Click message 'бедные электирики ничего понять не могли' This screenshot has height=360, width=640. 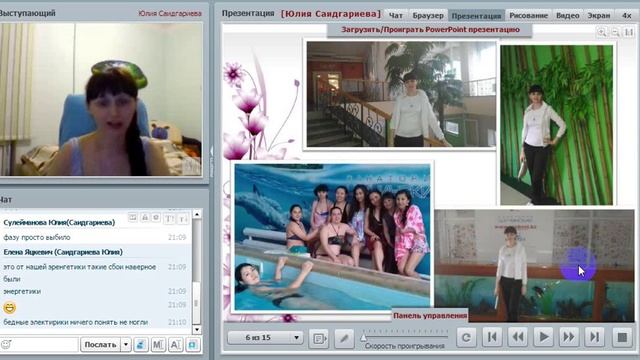pyautogui.click(x=76, y=322)
